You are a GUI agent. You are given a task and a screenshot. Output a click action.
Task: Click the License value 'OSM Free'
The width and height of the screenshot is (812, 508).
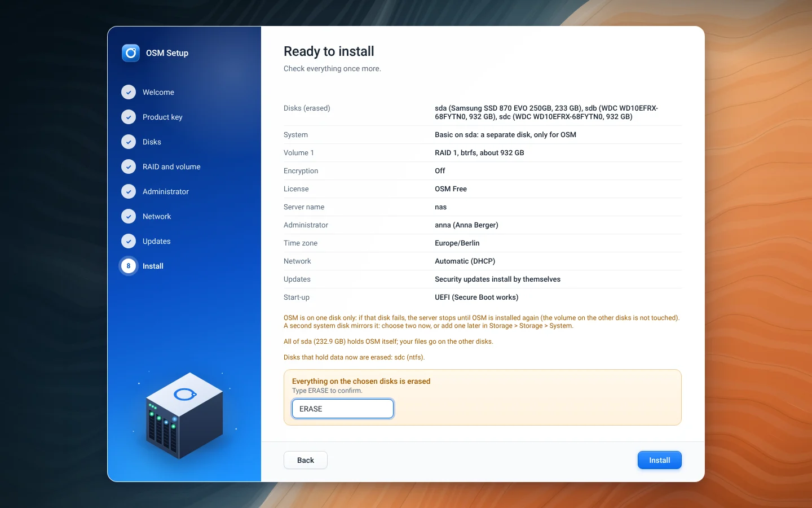point(451,189)
